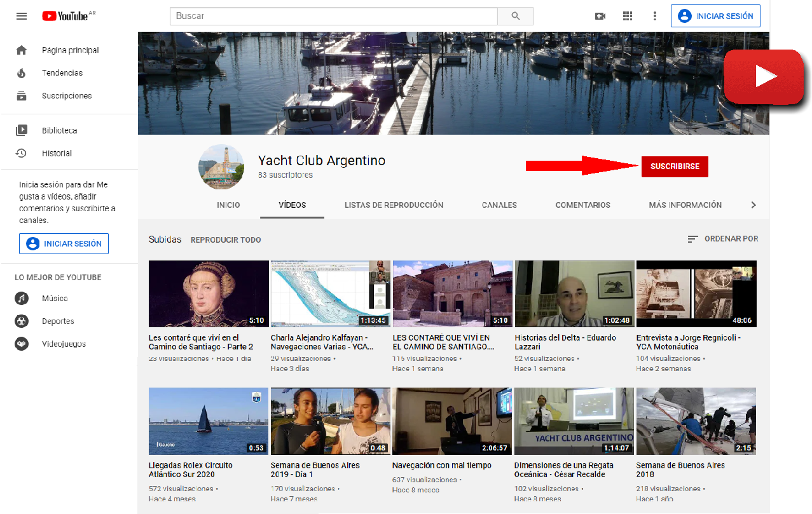
Task: Click title 'Entrevista a Jorge Regnicoli - YCA Motonáutica'
Action: click(x=689, y=342)
